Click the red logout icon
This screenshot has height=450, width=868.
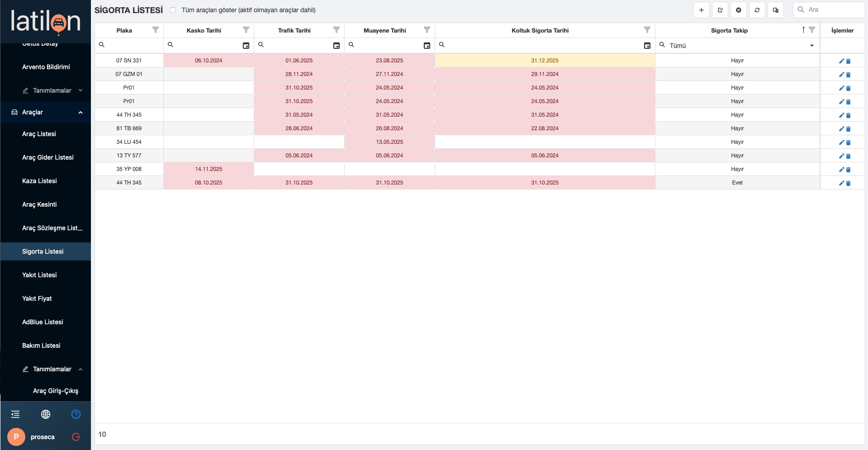click(x=76, y=437)
